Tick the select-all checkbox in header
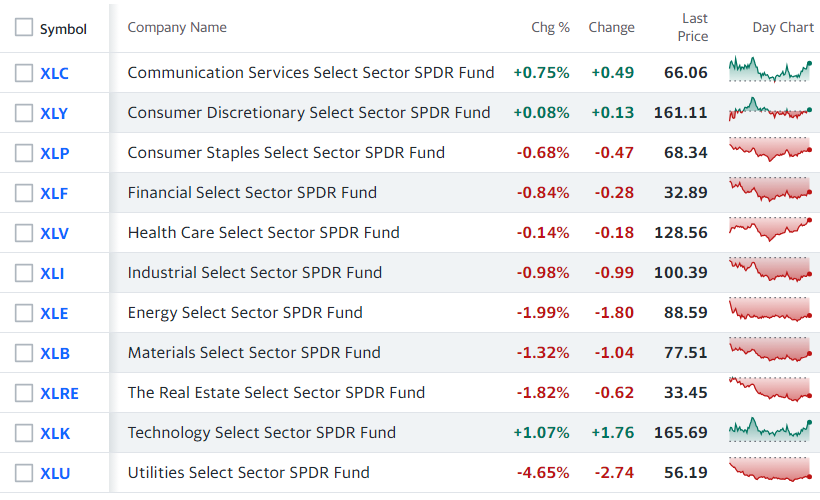The height and width of the screenshot is (500, 820). (x=24, y=28)
